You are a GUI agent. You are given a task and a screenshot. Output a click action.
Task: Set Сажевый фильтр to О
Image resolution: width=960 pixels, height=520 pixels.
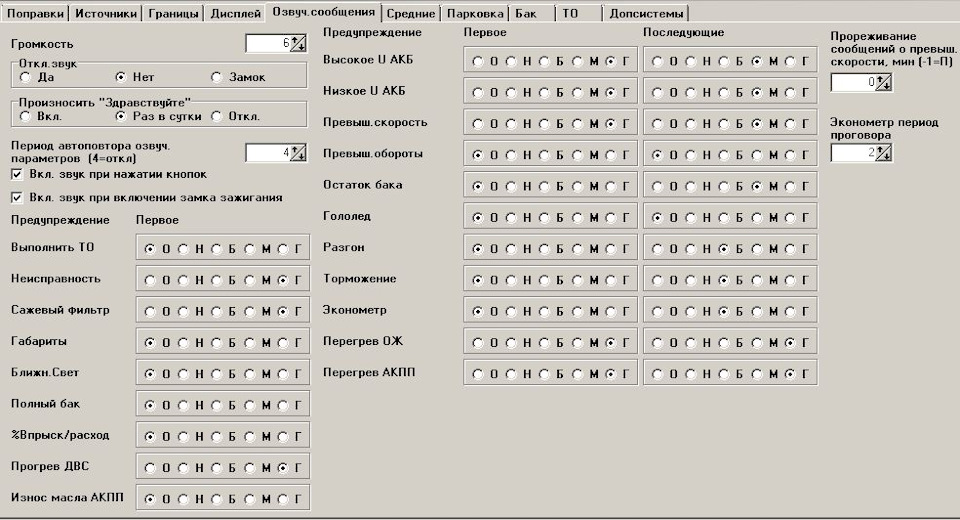click(x=157, y=311)
